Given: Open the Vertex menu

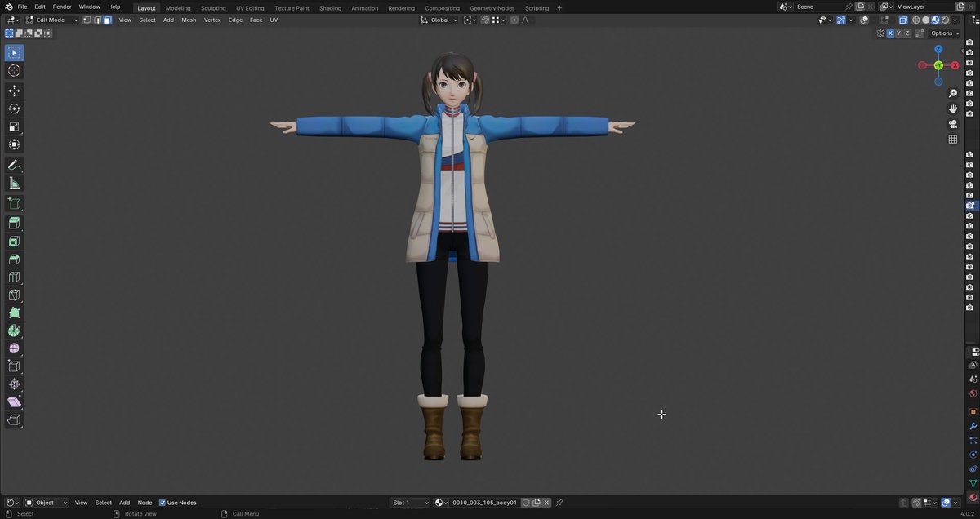Looking at the screenshot, I should pyautogui.click(x=212, y=20).
